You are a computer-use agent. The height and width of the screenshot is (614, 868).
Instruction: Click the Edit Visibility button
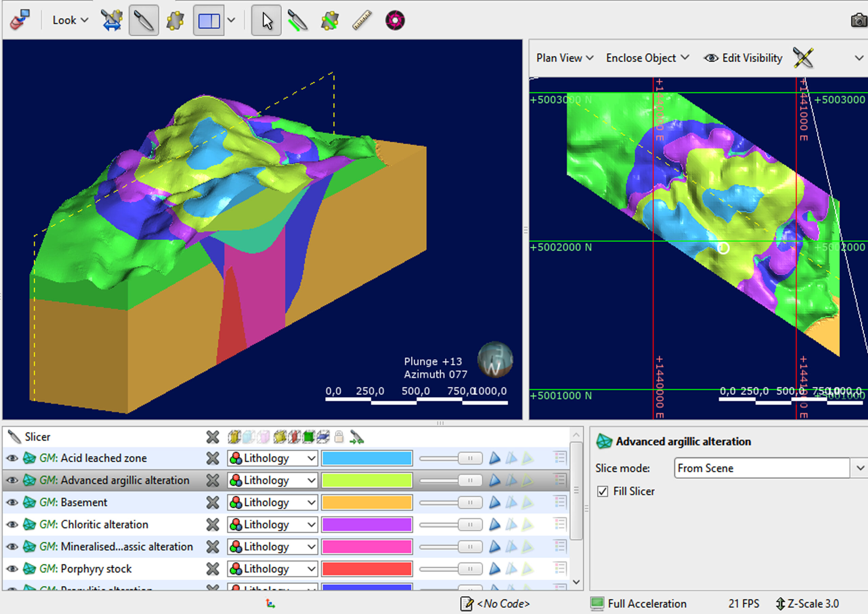[743, 58]
